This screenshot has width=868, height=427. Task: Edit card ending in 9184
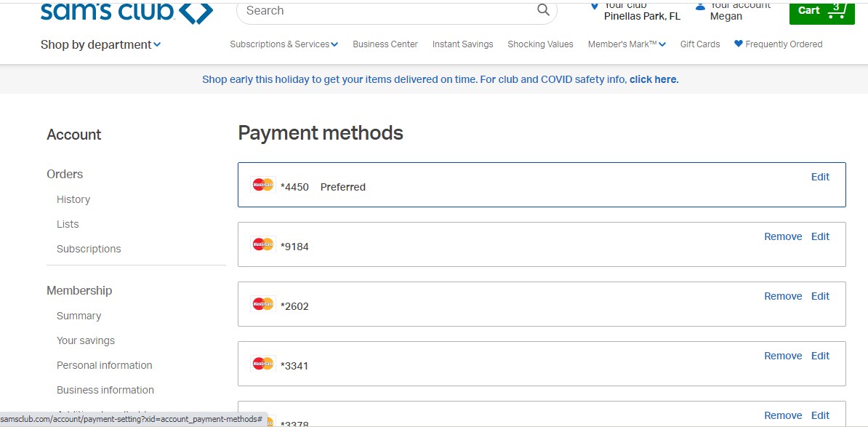821,236
